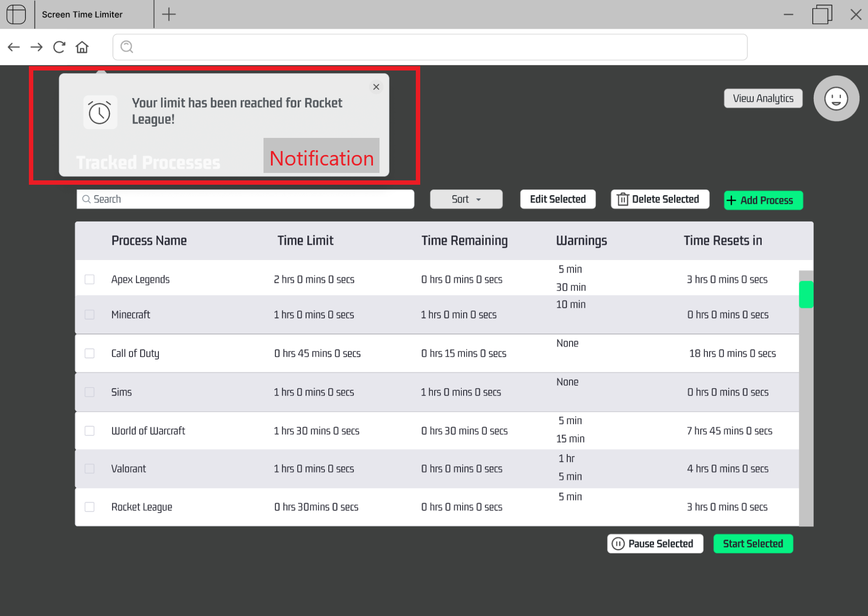This screenshot has height=616, width=868.
Task: Select the Screen Time Limiter tab
Action: tap(94, 14)
